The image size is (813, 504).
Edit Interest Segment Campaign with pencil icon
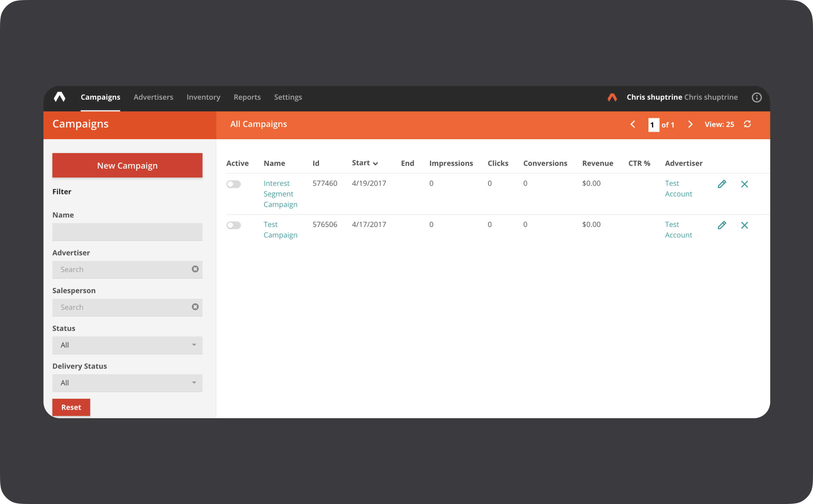click(722, 184)
